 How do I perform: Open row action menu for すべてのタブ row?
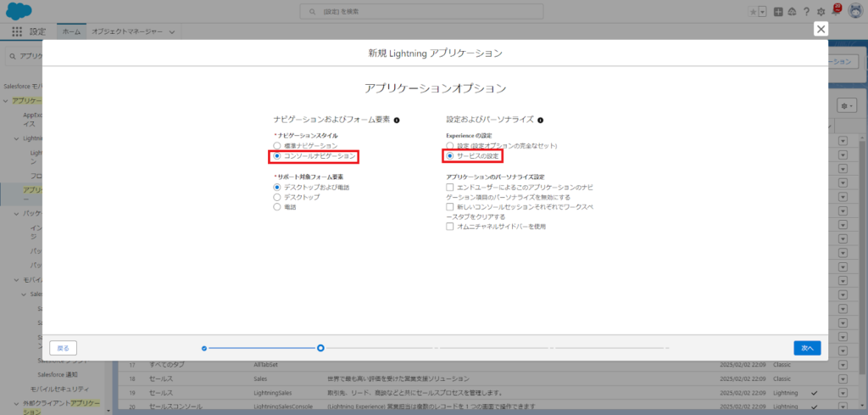[x=843, y=365]
